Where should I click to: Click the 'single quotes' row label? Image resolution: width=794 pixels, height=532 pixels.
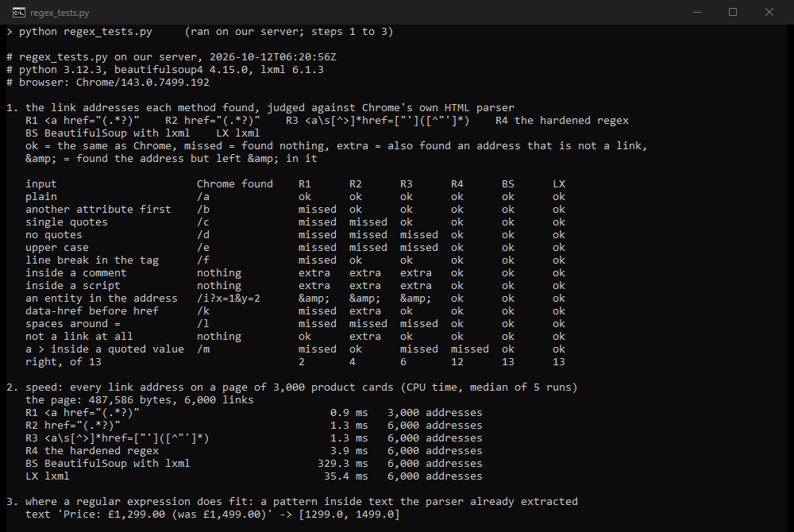click(x=67, y=222)
